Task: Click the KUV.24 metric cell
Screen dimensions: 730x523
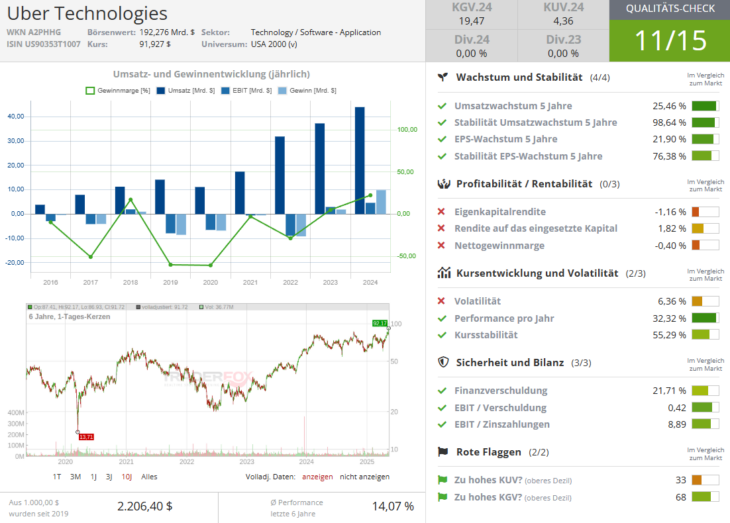Action: click(563, 14)
